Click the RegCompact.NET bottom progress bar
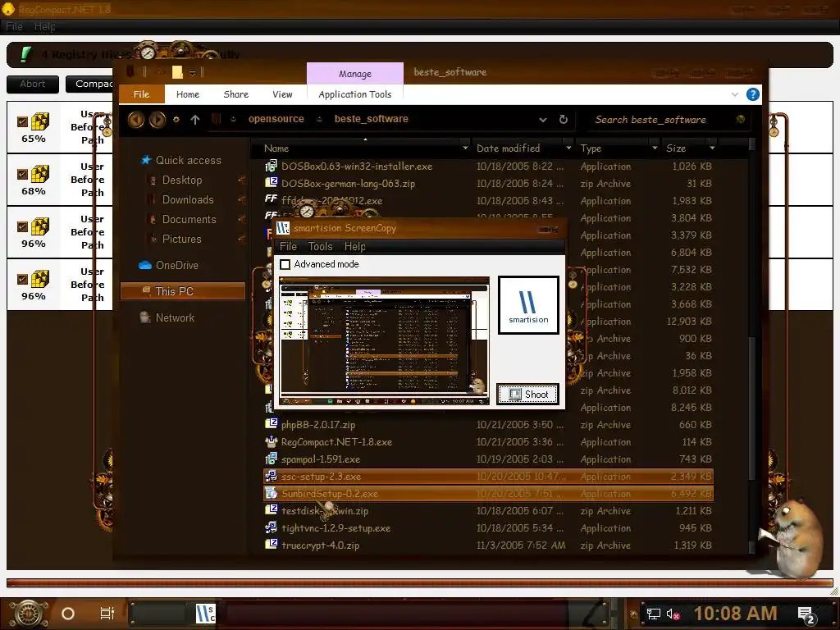 pos(419,582)
